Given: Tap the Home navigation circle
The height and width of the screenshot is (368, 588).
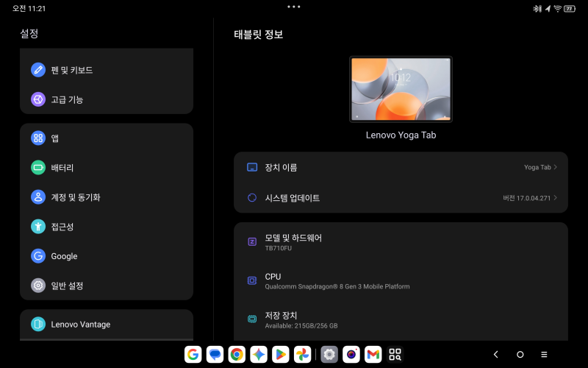Looking at the screenshot, I should tap(520, 354).
